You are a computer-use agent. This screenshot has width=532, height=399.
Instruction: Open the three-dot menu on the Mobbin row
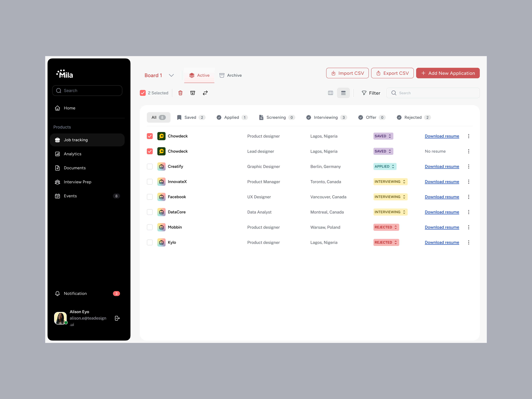click(x=469, y=227)
